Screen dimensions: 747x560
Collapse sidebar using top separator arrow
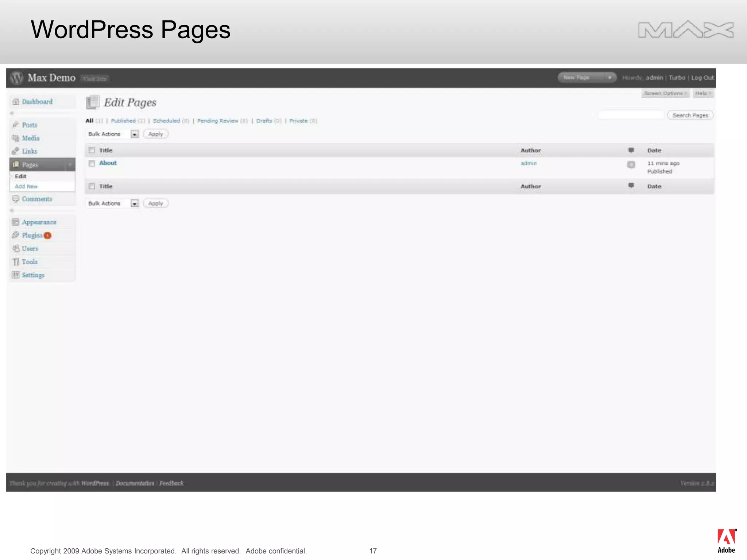pos(12,113)
